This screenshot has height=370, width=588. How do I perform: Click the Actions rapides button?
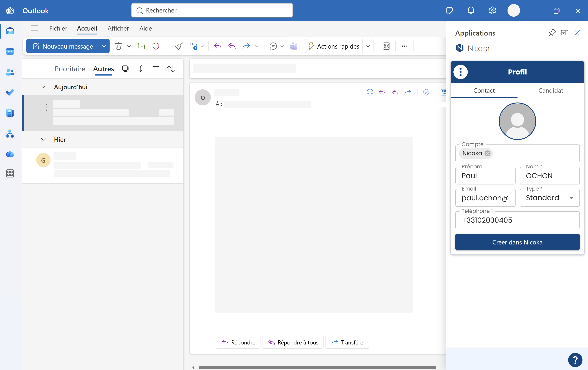coord(334,46)
